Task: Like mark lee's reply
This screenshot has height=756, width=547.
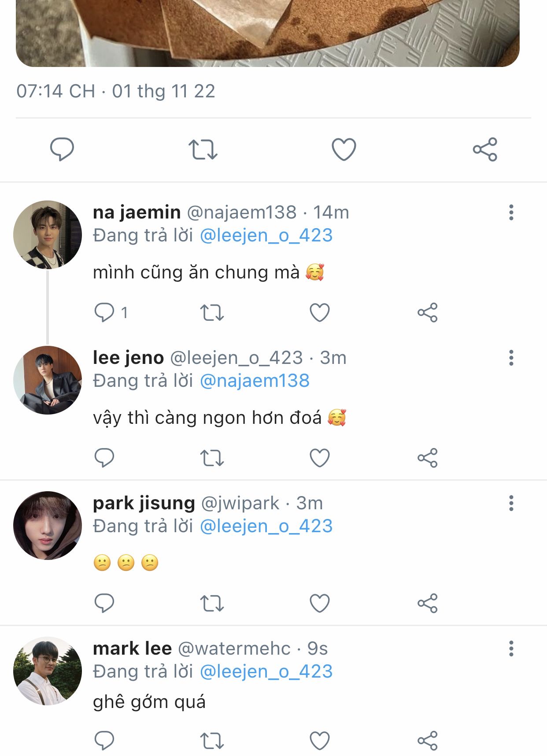Action: point(320,741)
